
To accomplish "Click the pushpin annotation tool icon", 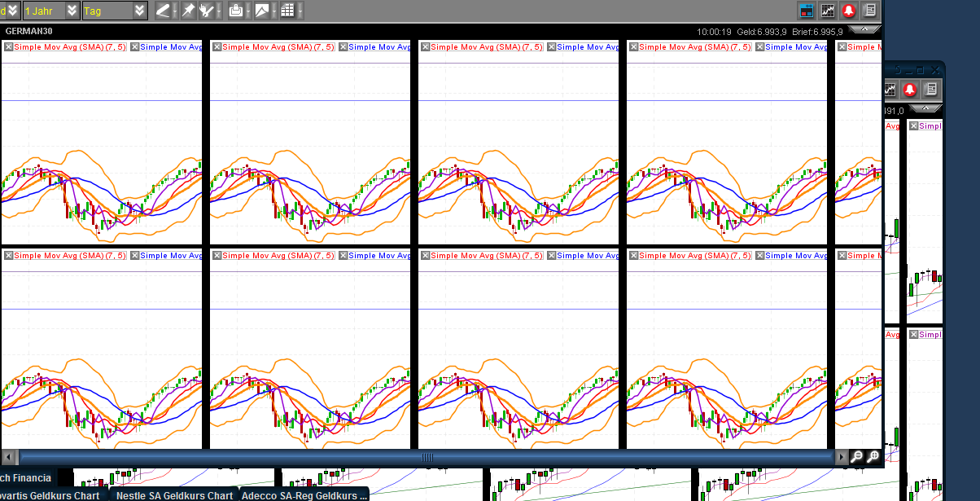I will click(189, 11).
